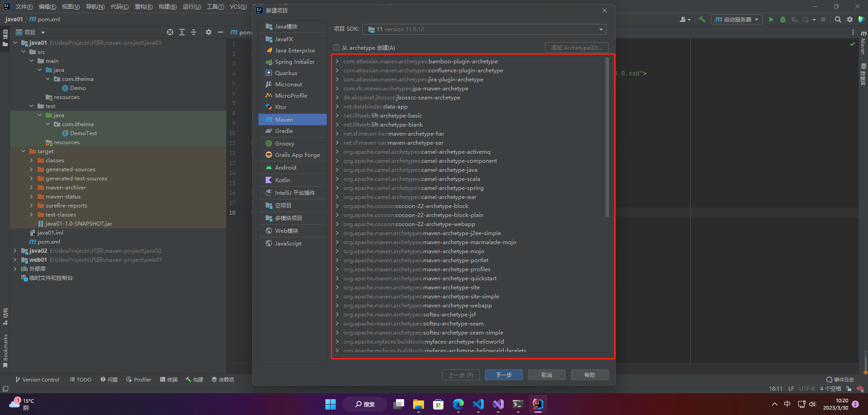The image size is (868, 415).
Task: Hide the Project tool window
Action: pos(220,32)
